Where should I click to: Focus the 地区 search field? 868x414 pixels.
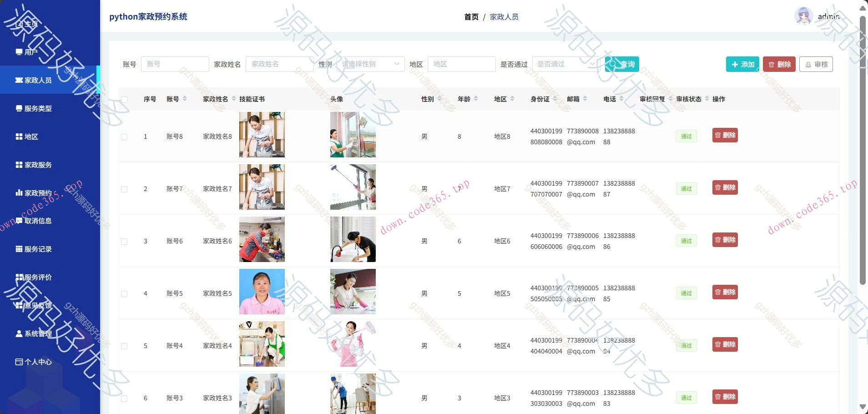pyautogui.click(x=462, y=64)
